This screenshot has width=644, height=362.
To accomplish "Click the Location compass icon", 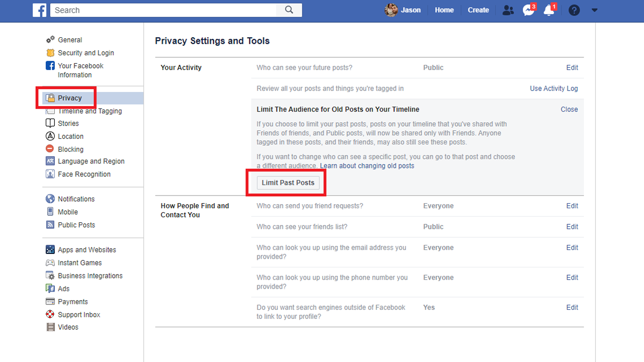I will (50, 136).
